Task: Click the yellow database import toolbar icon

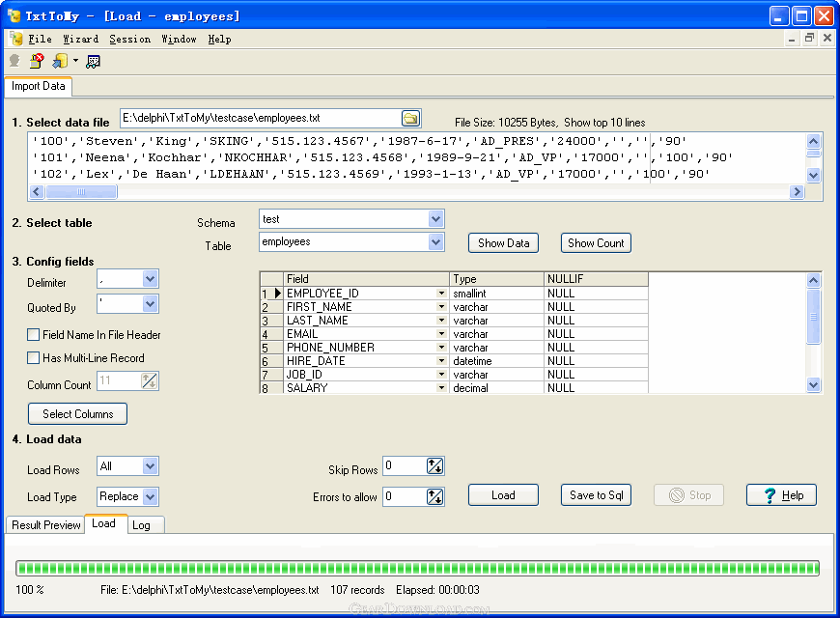Action: point(60,61)
